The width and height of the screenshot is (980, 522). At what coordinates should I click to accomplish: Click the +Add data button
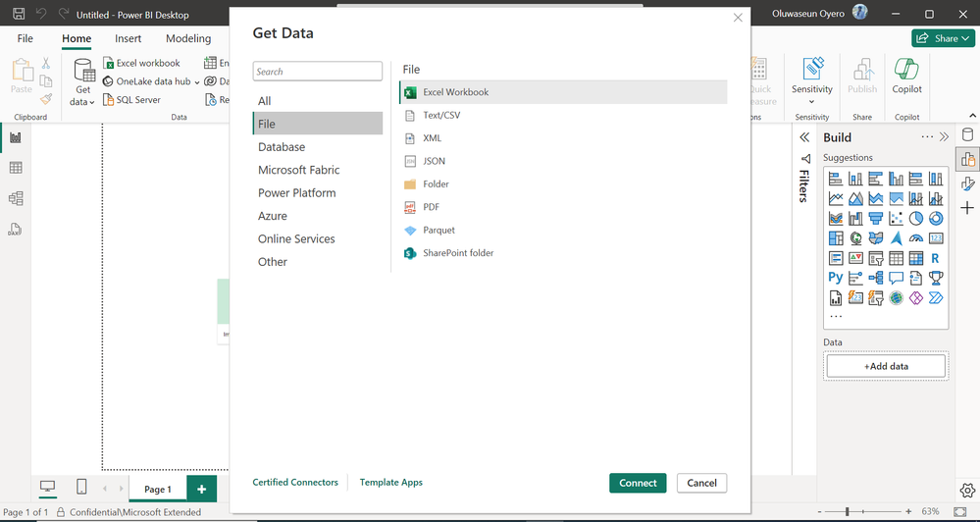click(886, 366)
